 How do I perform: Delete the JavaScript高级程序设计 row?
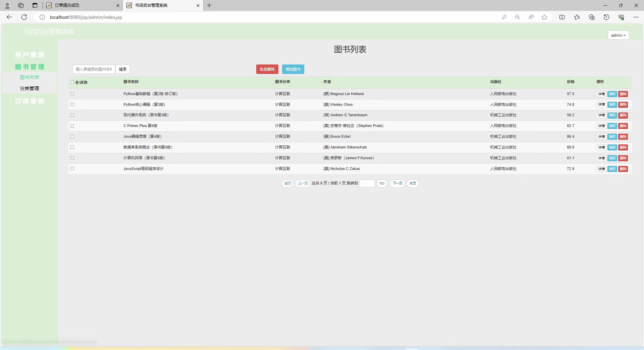click(x=623, y=169)
